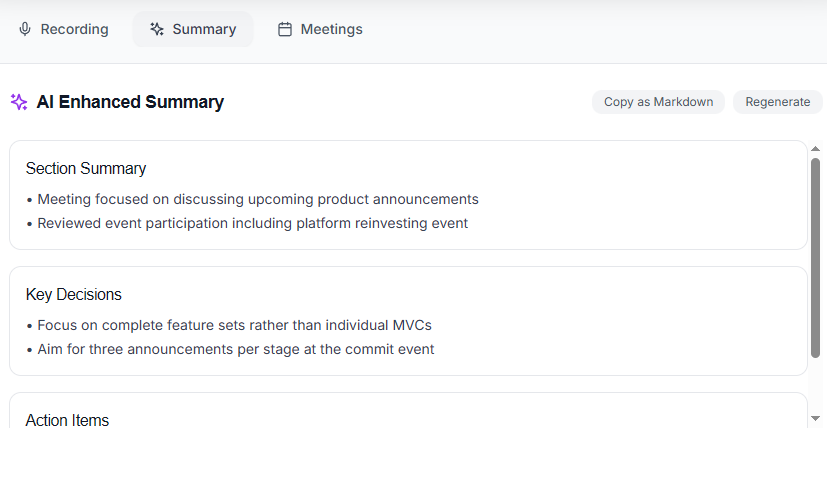Viewport: 827px width, 485px height.
Task: Click the calendar icon in Meetings tab
Action: [285, 30]
